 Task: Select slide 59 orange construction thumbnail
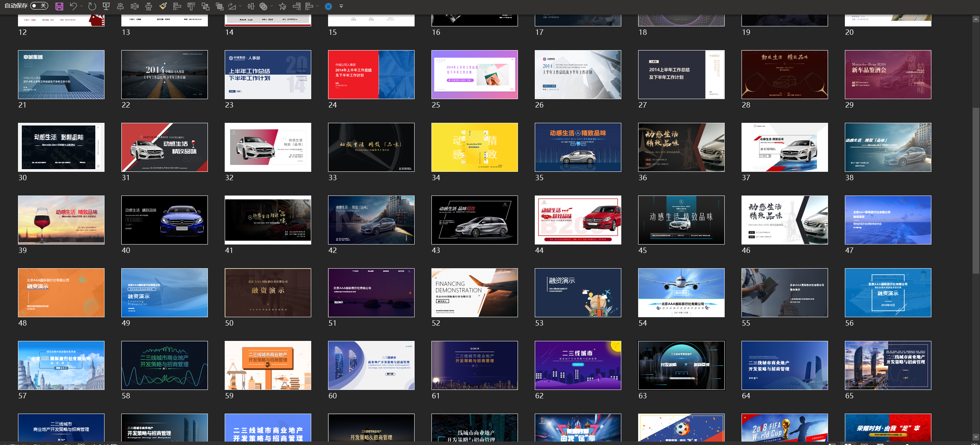(268, 365)
